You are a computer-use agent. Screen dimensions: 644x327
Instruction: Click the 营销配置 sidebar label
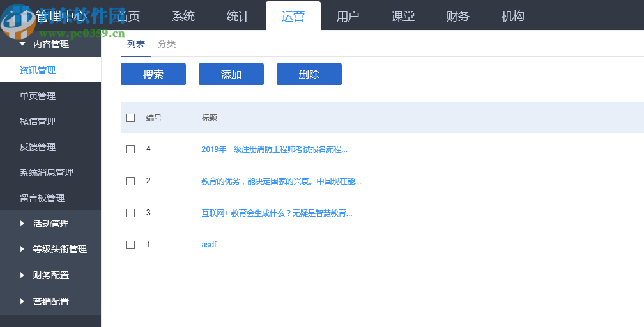coord(51,301)
